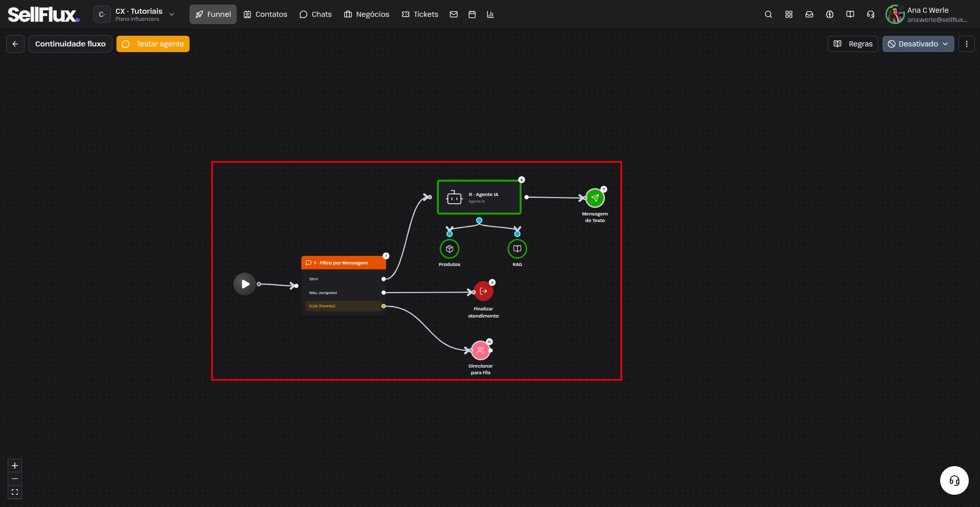Open the Negócios tab
The image size is (980, 507).
click(366, 14)
